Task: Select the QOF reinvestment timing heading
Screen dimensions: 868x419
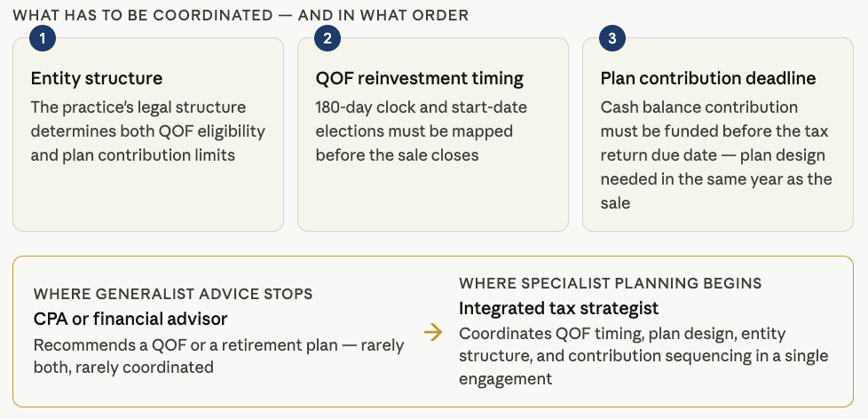Action: click(x=419, y=78)
